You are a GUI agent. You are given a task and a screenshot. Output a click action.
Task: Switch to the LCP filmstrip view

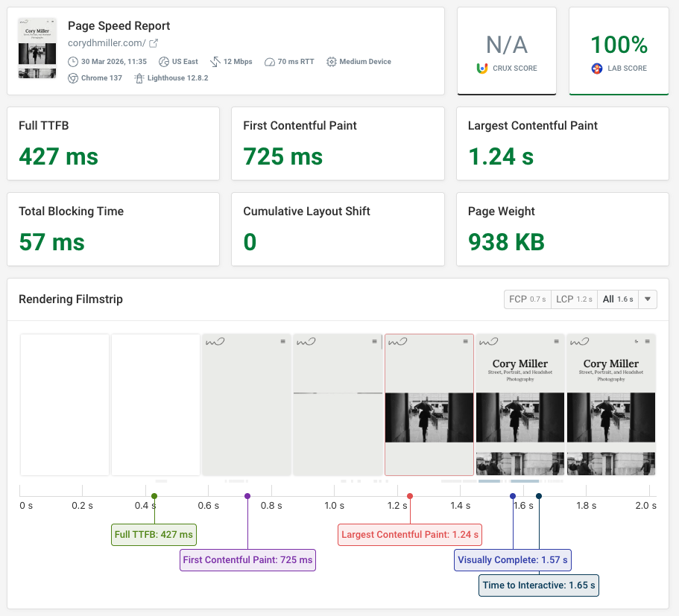[574, 299]
